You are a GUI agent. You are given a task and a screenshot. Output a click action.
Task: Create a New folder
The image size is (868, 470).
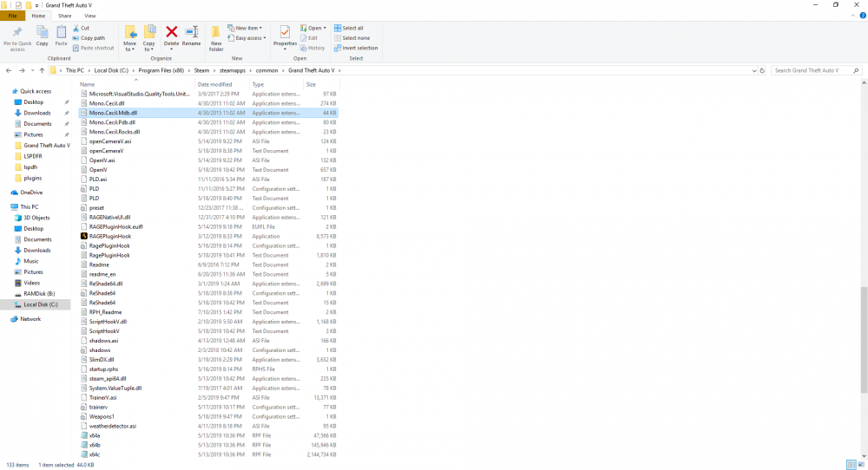tap(216, 38)
